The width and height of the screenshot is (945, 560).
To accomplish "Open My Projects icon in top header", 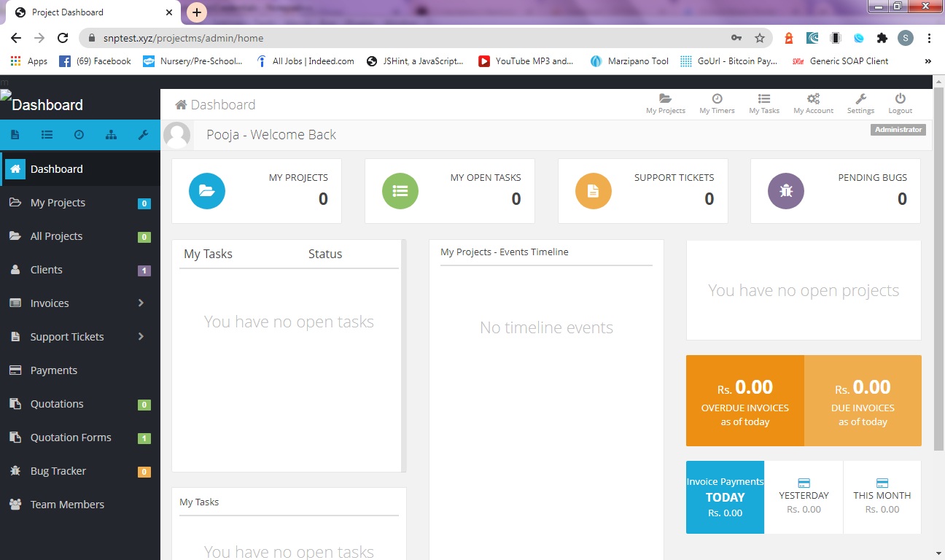I will pyautogui.click(x=665, y=99).
